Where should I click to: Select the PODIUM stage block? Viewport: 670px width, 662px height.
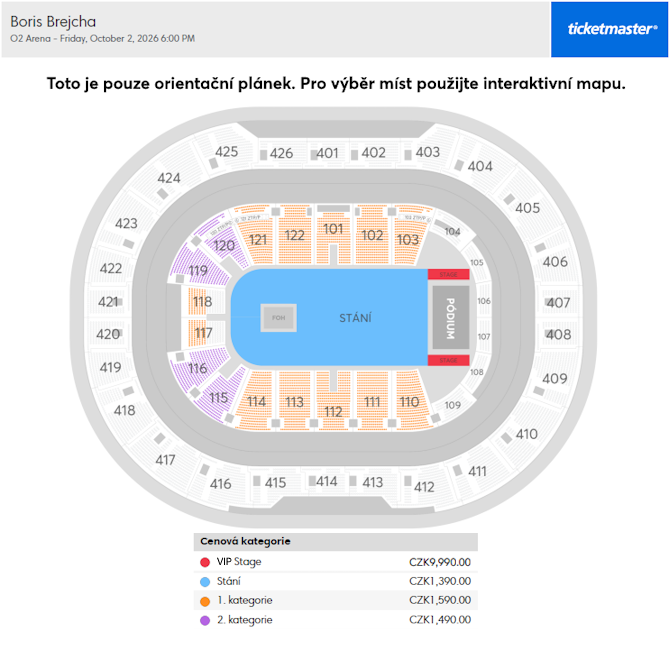click(x=449, y=316)
